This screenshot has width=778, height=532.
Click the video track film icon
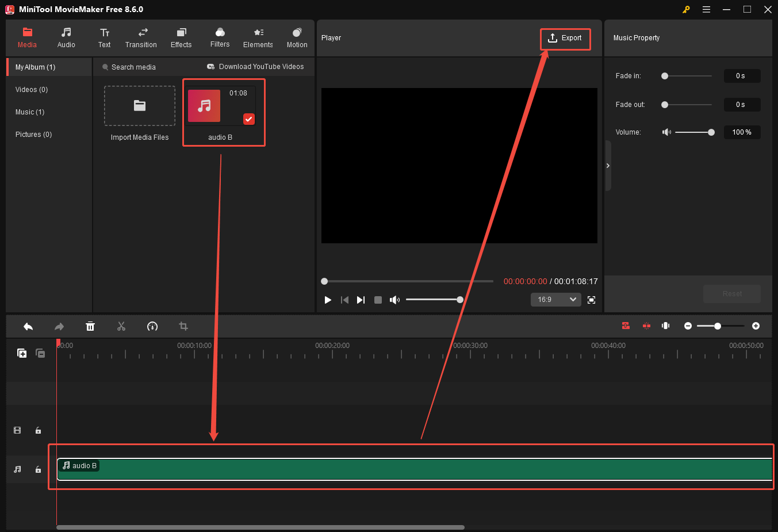pyautogui.click(x=17, y=430)
